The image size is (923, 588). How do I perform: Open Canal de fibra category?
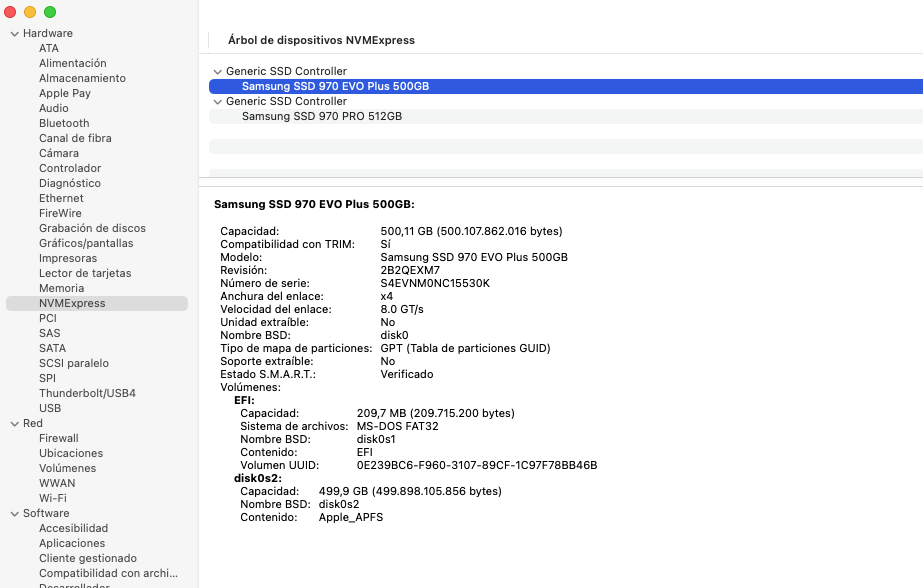[x=75, y=138]
